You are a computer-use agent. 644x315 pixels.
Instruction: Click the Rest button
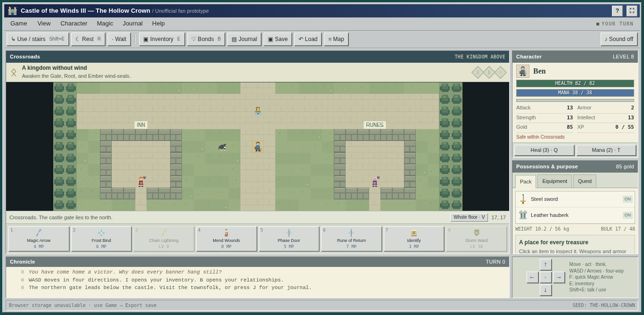(88, 39)
